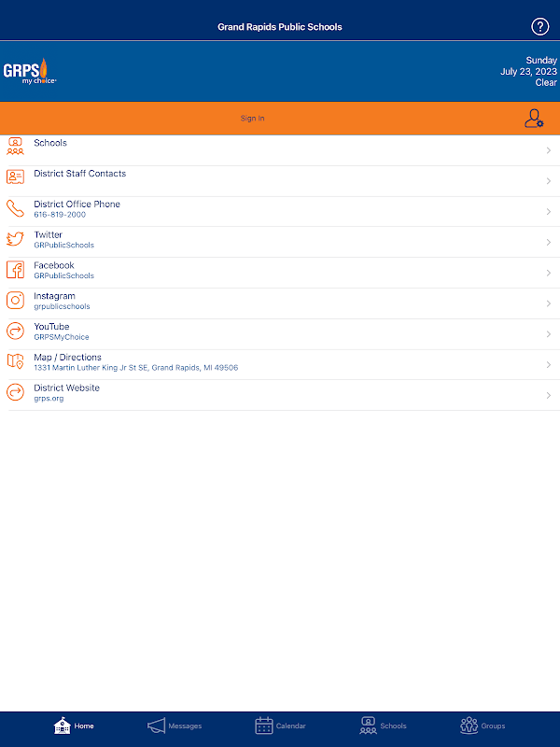560x747 pixels.
Task: Select the District Website title
Action: (66, 388)
